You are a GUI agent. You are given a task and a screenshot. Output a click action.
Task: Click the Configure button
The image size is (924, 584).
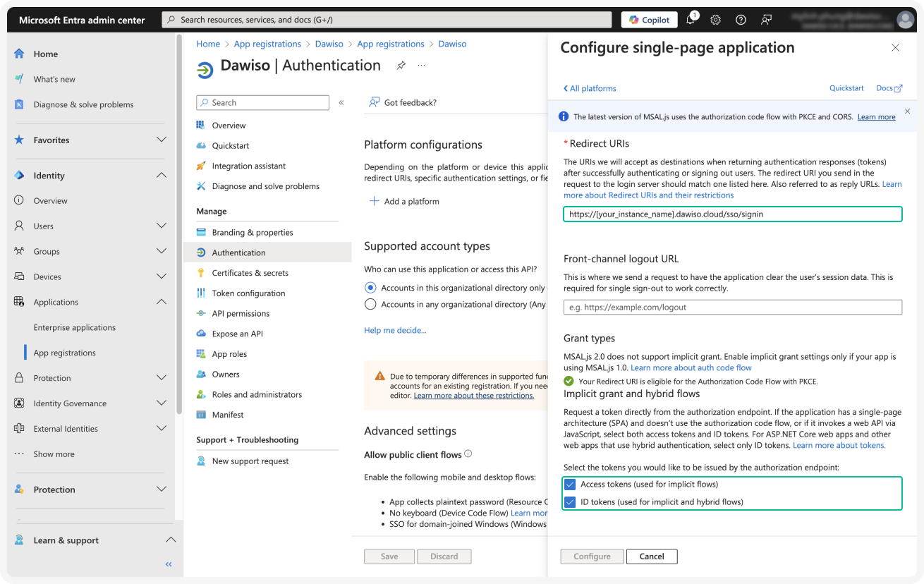point(592,556)
